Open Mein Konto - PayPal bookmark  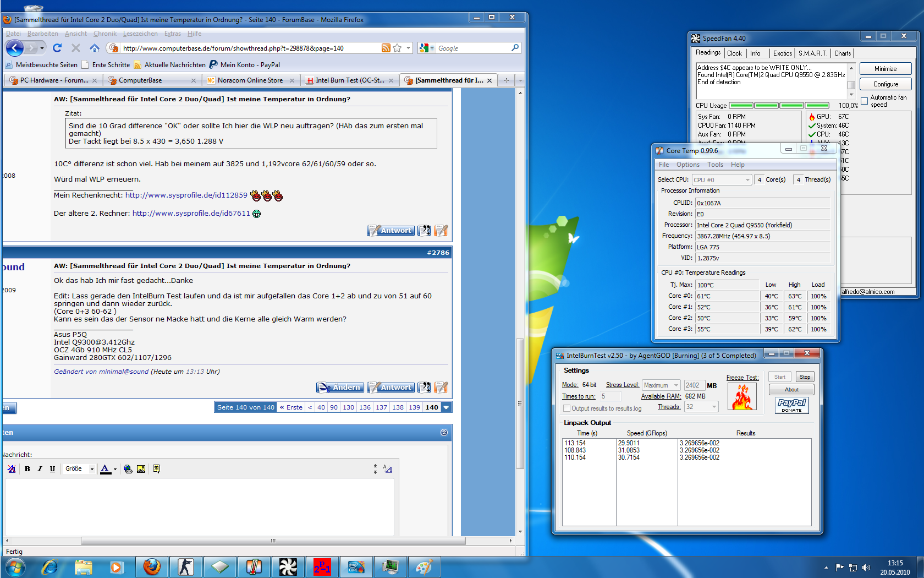245,65
